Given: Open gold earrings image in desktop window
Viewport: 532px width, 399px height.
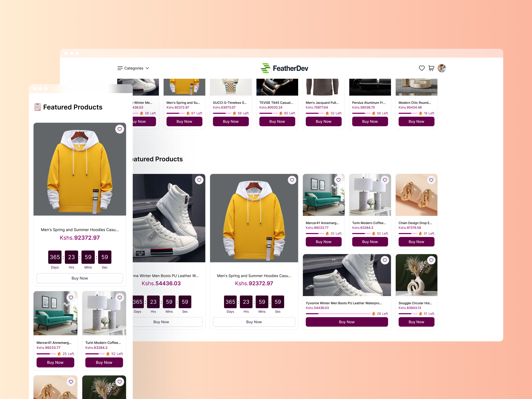Looking at the screenshot, I should point(416,195).
